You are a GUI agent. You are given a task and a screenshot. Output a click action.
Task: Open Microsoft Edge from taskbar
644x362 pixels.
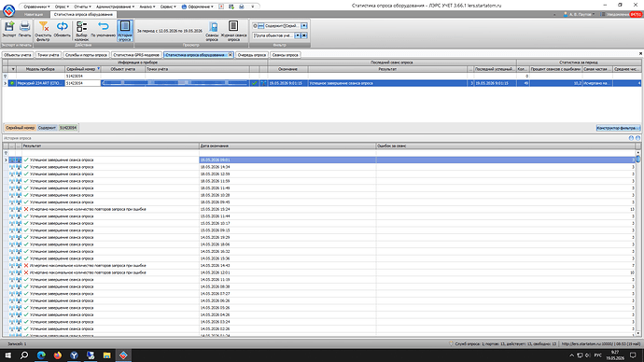(41, 355)
